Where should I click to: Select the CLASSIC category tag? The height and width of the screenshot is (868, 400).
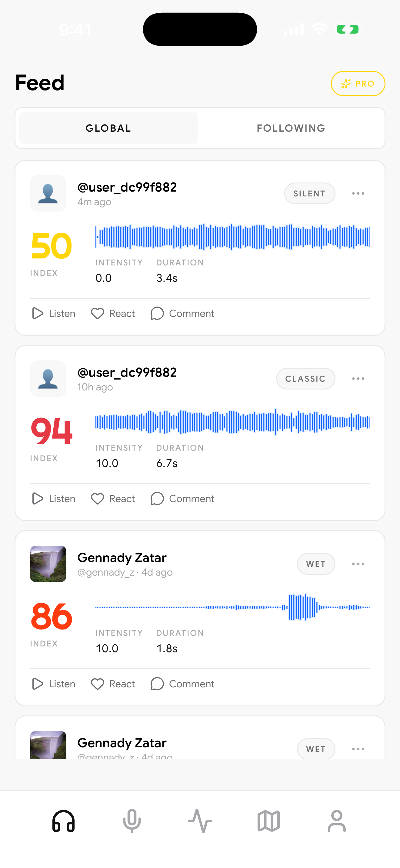coord(305,379)
